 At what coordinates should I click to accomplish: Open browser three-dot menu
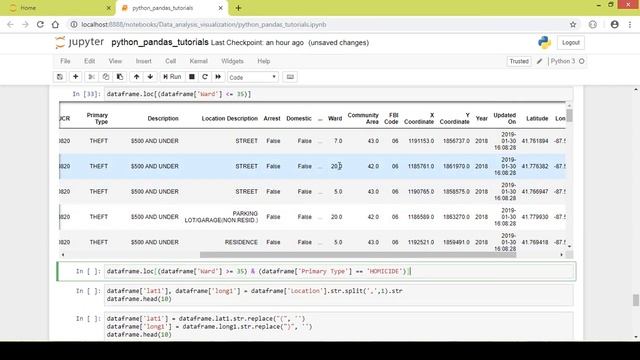click(x=630, y=24)
